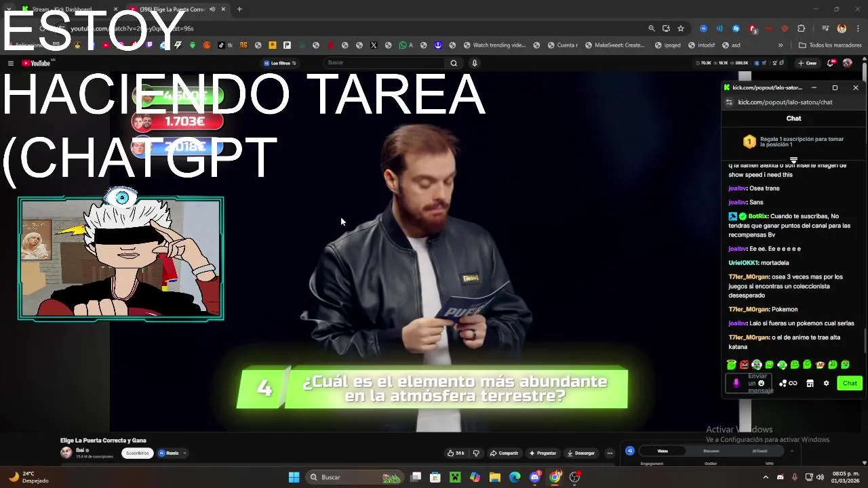868x488 pixels.
Task: Open the Cuenta bookmark
Action: click(x=563, y=45)
